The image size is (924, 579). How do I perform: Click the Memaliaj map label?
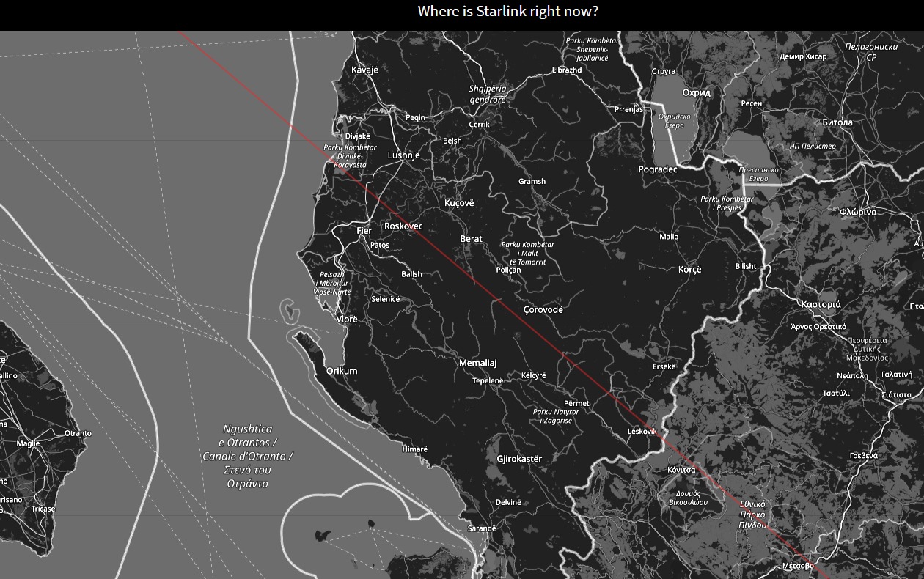tap(477, 364)
